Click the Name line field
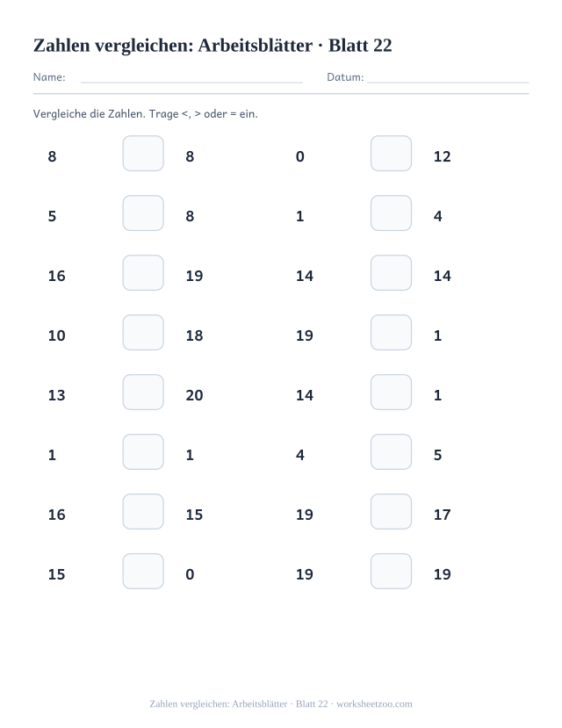 pos(191,77)
